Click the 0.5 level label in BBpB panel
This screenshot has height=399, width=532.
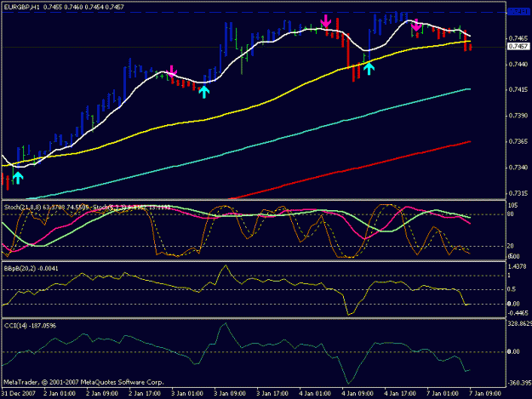tap(512, 289)
